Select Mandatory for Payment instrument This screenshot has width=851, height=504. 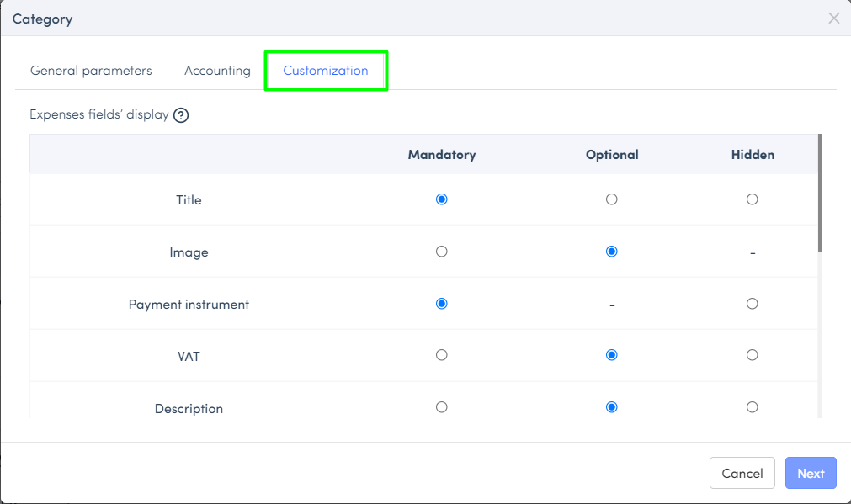(442, 304)
